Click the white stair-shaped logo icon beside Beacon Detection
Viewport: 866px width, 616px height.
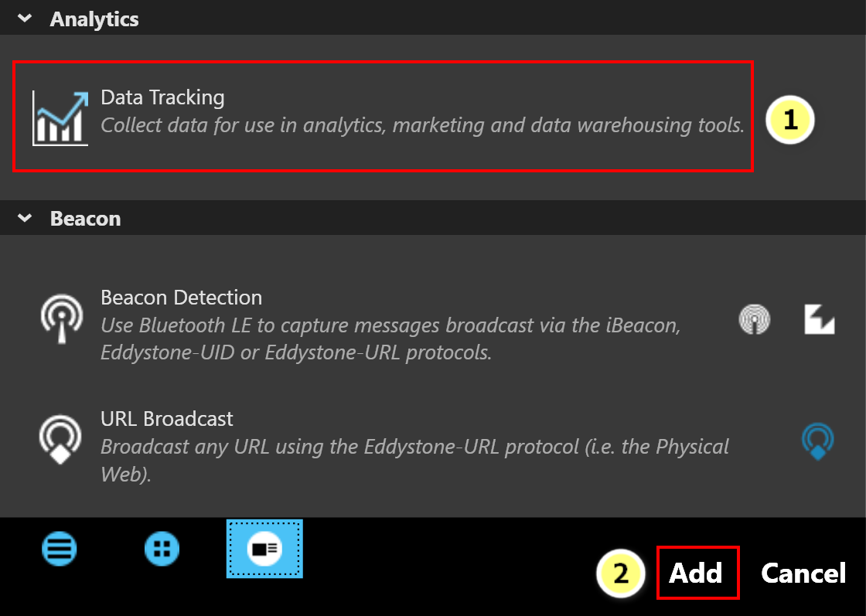(x=819, y=319)
